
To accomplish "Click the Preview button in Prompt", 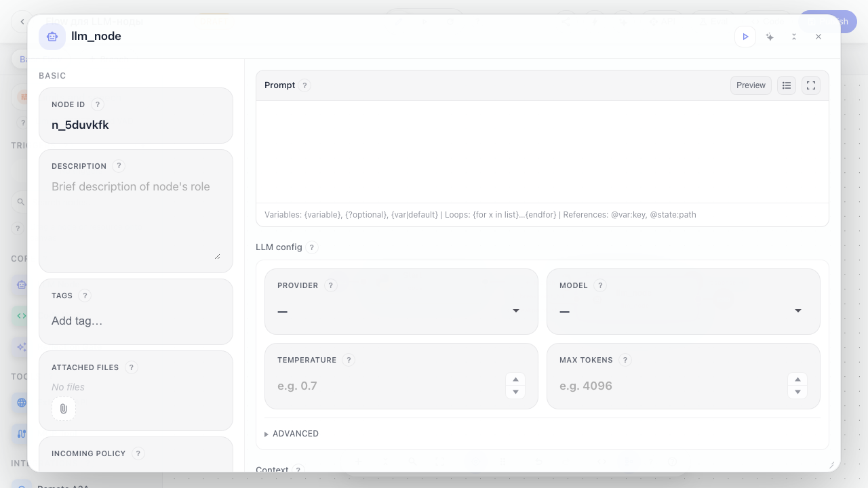I will 751,85.
